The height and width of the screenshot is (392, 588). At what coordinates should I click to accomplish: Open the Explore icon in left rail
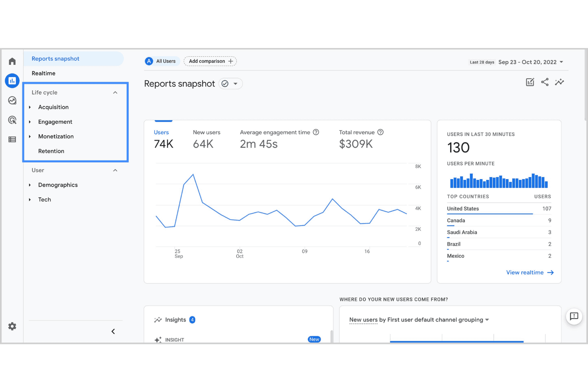pos(12,100)
